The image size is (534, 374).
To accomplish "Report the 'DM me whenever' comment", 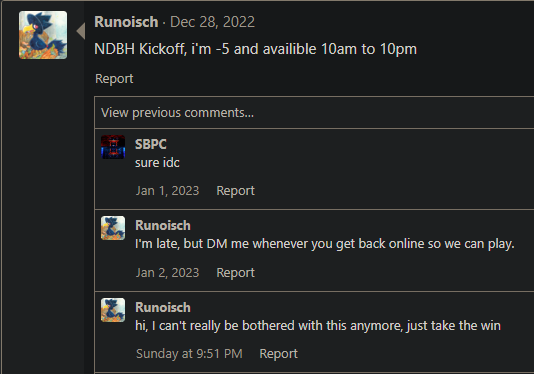I will point(236,273).
